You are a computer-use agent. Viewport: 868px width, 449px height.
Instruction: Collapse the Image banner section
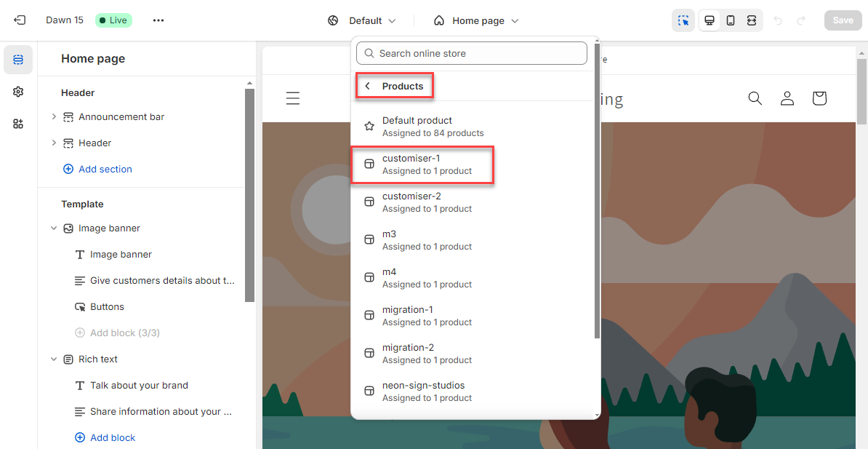point(54,229)
